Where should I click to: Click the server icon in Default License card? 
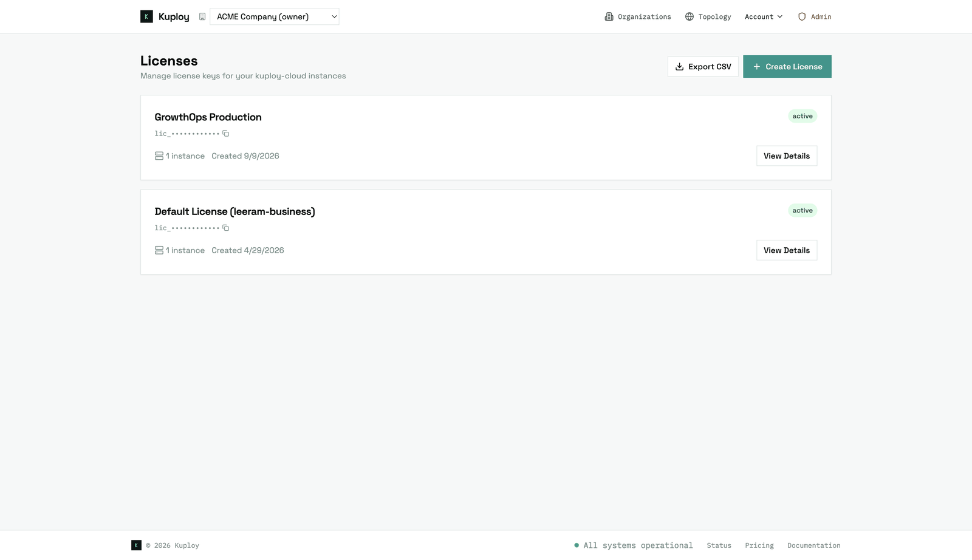(x=159, y=250)
